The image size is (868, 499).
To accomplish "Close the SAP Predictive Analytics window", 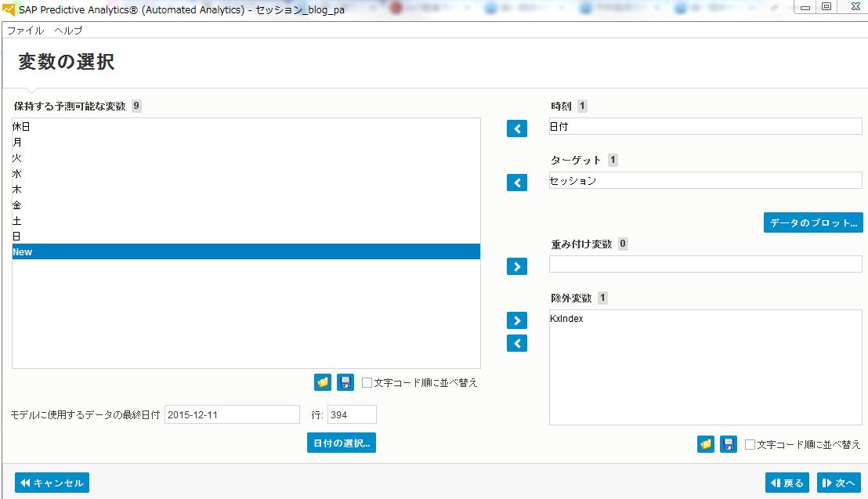I will point(855,7).
